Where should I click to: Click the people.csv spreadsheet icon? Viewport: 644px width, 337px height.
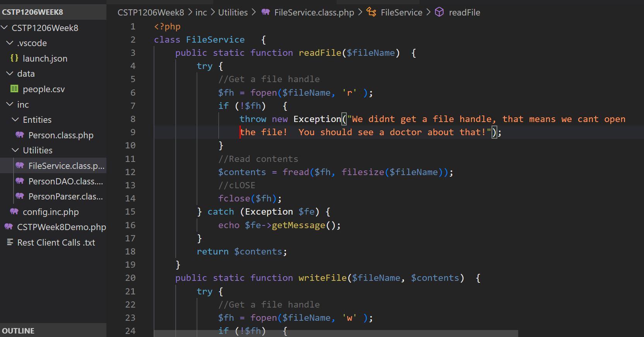(14, 89)
